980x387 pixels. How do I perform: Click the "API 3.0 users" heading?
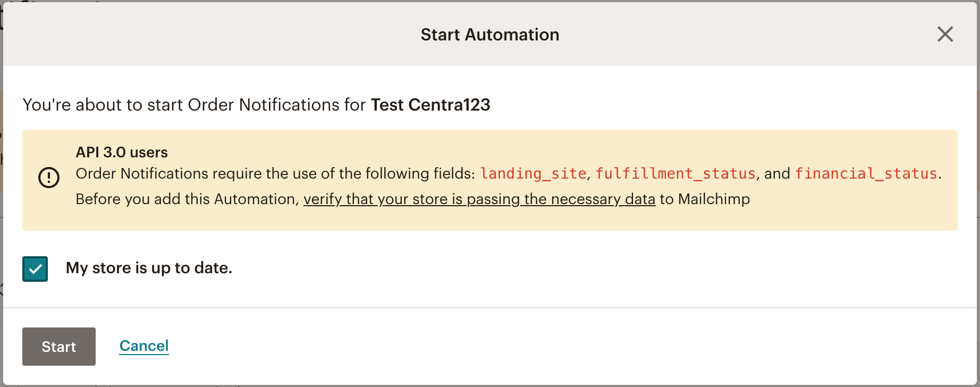click(121, 152)
